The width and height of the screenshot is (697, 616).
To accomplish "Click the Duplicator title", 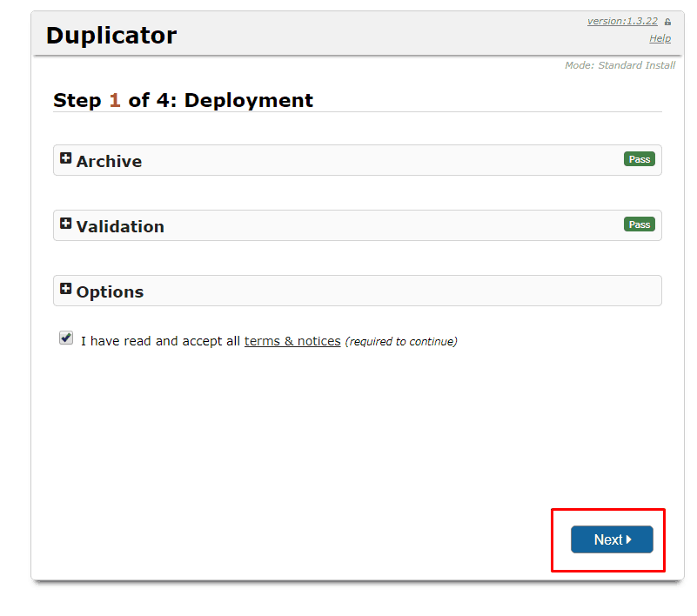I will coord(111,35).
